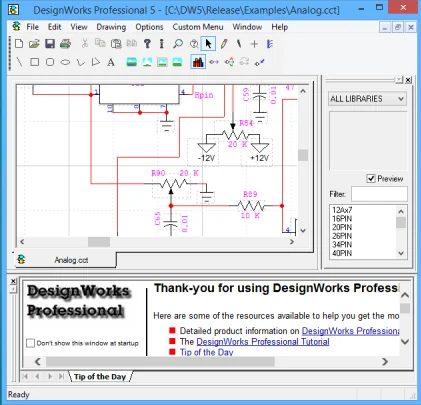Select the crosshair plus tool
The image size is (421, 405).
click(x=254, y=44)
